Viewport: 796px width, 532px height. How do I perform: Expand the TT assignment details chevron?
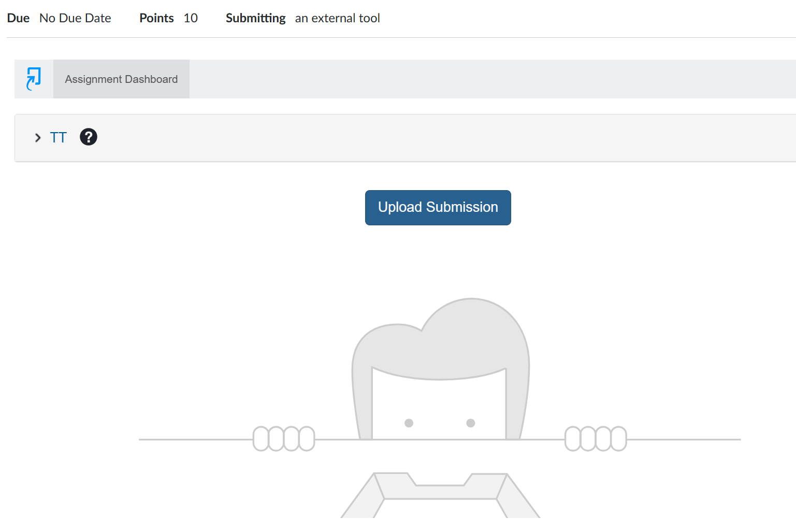38,138
